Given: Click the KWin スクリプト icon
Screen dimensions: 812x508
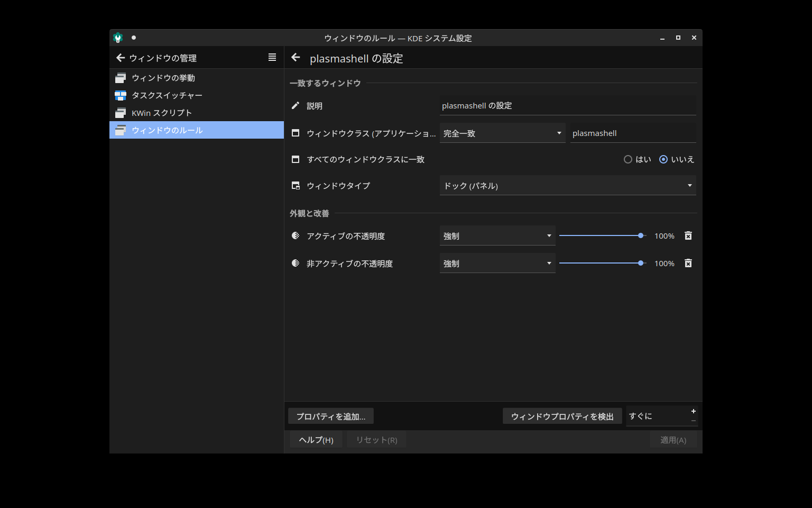Looking at the screenshot, I should [121, 113].
